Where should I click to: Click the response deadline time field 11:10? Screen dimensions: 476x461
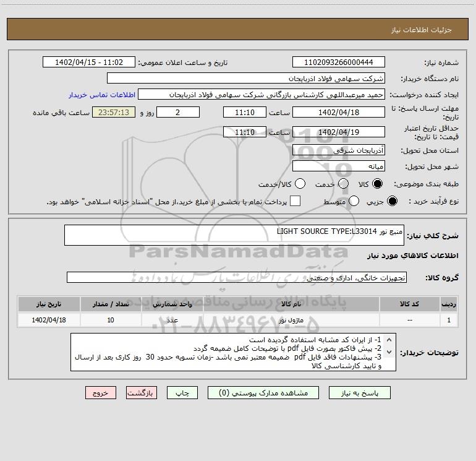[x=245, y=112]
